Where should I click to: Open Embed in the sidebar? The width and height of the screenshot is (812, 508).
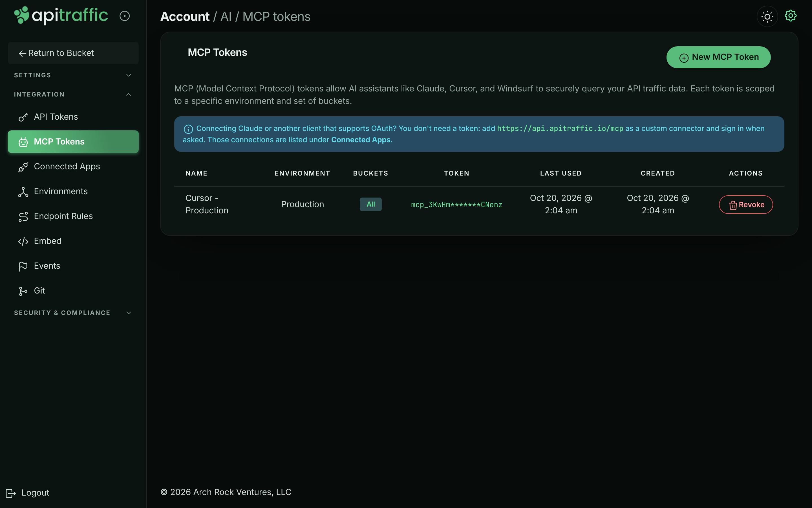pos(73,241)
